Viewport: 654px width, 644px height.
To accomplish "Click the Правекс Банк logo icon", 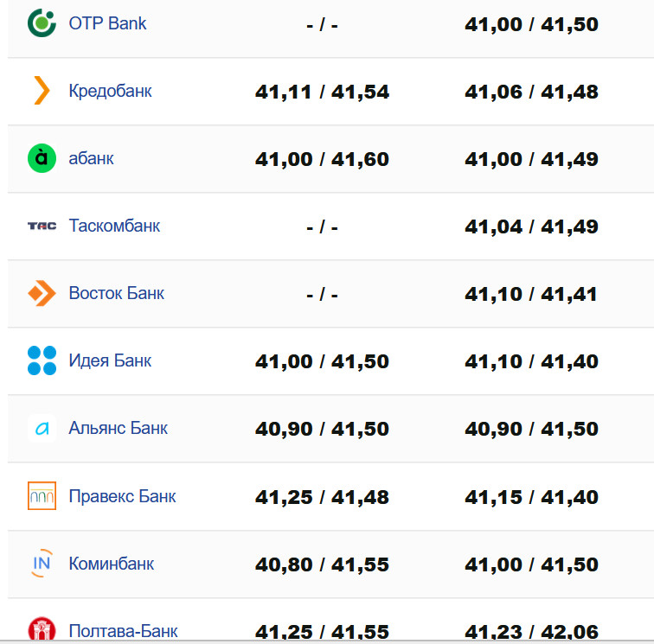I will click(42, 496).
